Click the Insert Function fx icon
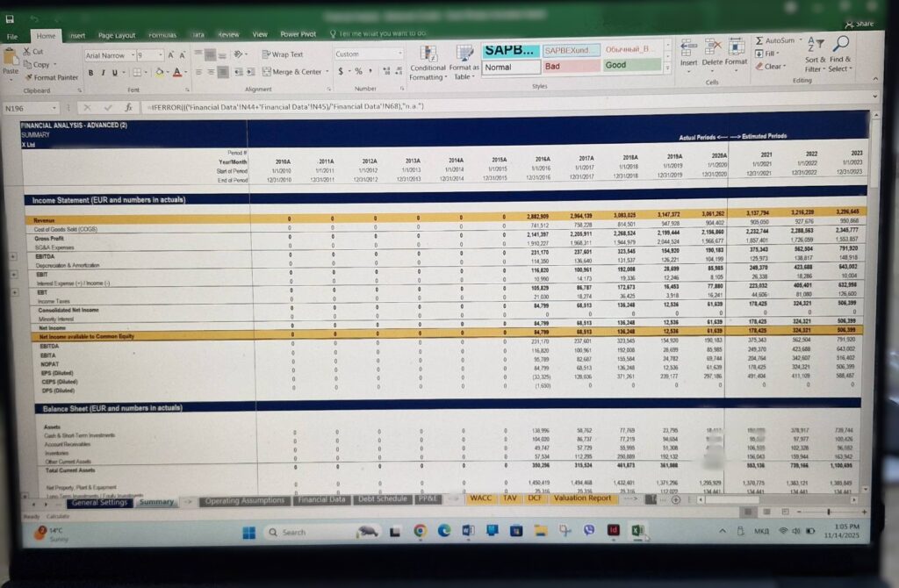 pyautogui.click(x=128, y=107)
